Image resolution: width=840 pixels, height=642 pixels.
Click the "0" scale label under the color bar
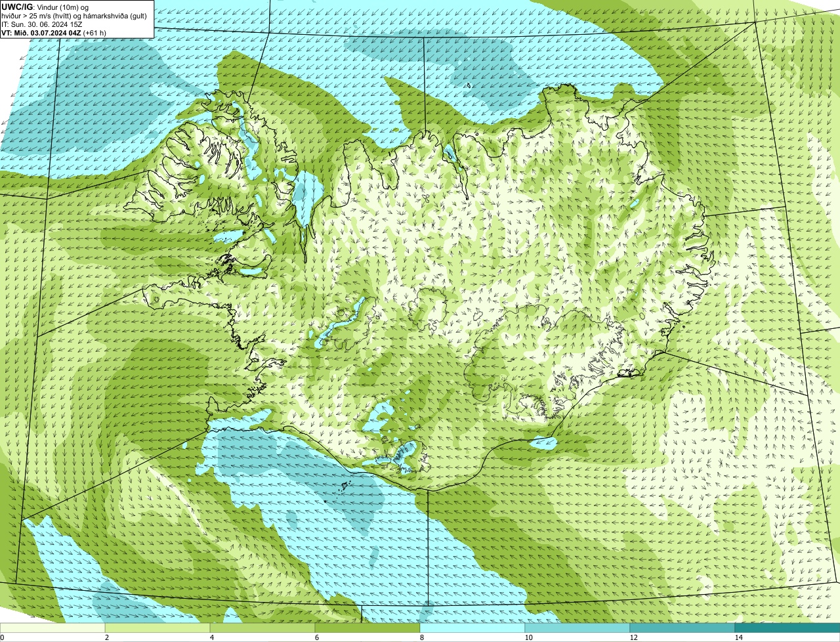click(x=3, y=637)
